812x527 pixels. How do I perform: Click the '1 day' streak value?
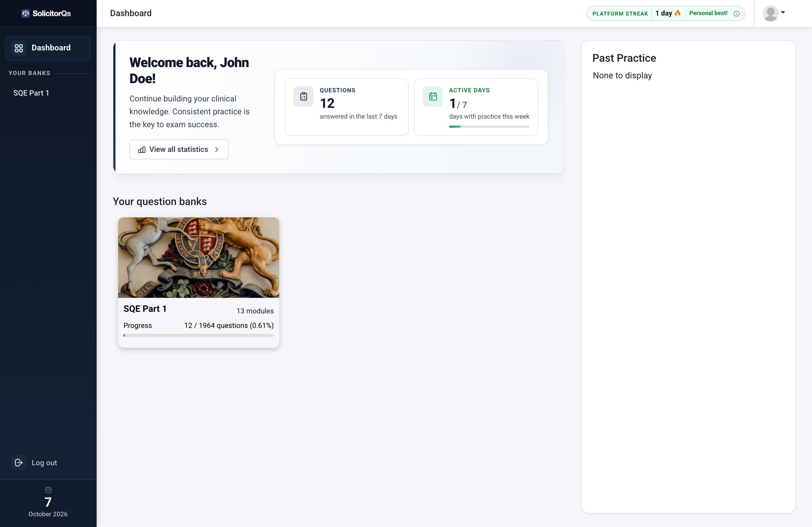tap(664, 13)
